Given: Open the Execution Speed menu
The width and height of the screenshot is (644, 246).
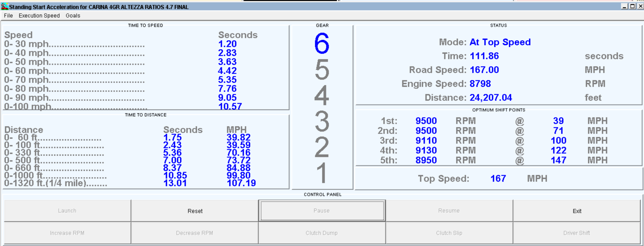Looking at the screenshot, I should 39,16.
